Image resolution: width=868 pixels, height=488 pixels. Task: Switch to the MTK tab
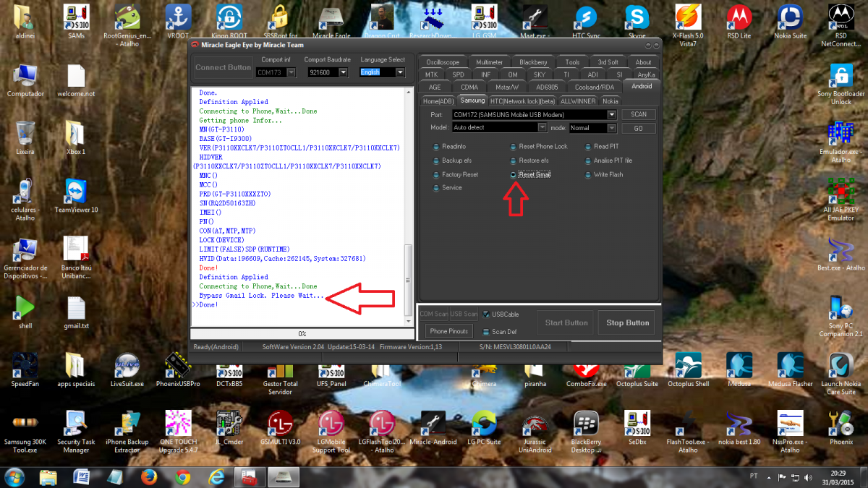click(431, 74)
